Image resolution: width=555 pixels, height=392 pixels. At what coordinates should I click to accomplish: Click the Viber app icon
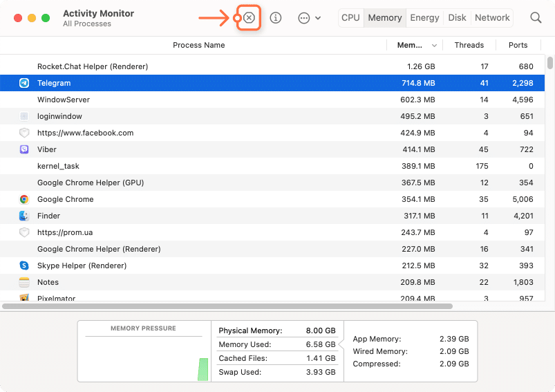coord(24,149)
